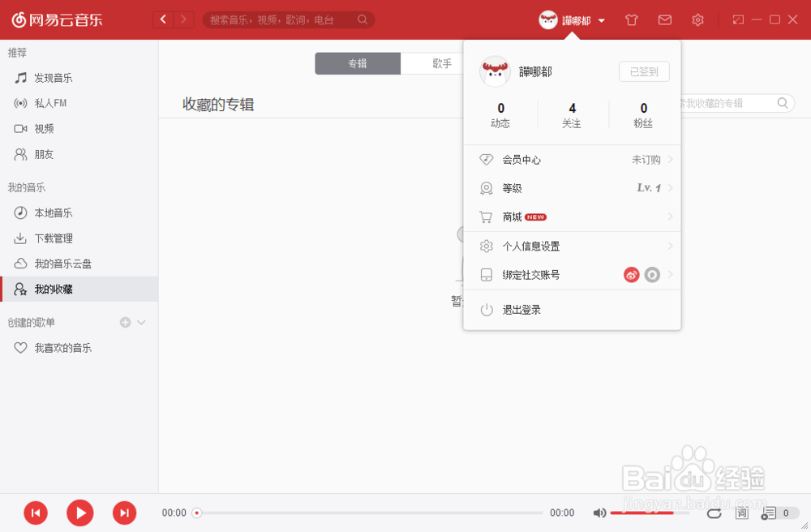Viewport: 811px width, 532px height.
Task: Click the 视频 camera icon
Action: pyautogui.click(x=20, y=128)
